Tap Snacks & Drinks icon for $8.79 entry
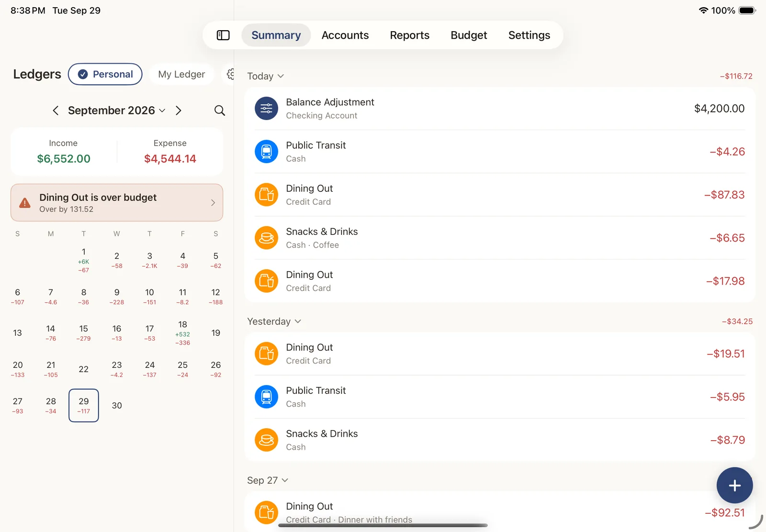This screenshot has height=532, width=766. (266, 440)
